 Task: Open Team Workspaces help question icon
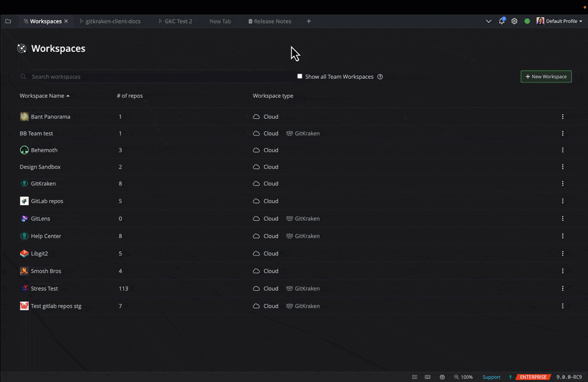tap(380, 77)
